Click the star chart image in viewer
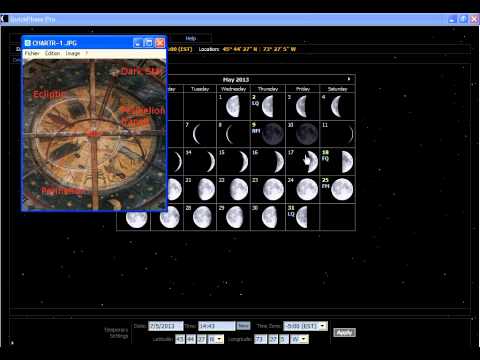Screen dimensions: 480x360 [94, 134]
